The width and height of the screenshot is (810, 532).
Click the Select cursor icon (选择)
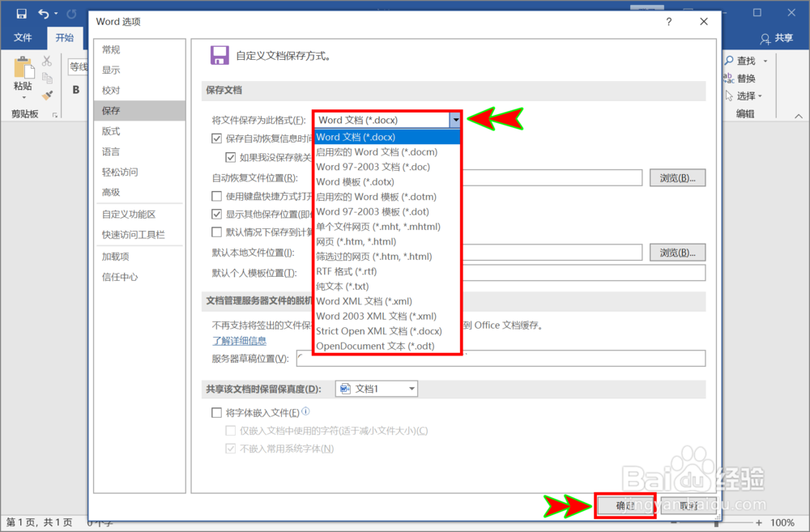(729, 96)
